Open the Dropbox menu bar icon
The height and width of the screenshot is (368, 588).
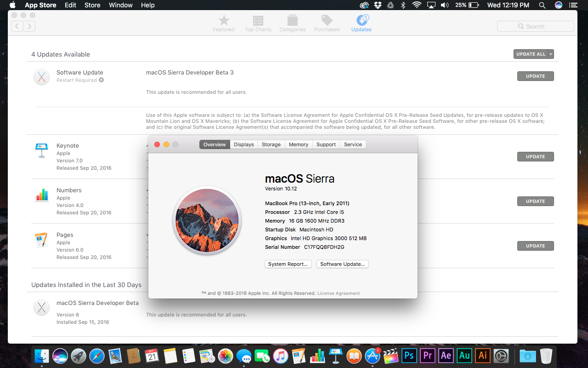pos(378,5)
